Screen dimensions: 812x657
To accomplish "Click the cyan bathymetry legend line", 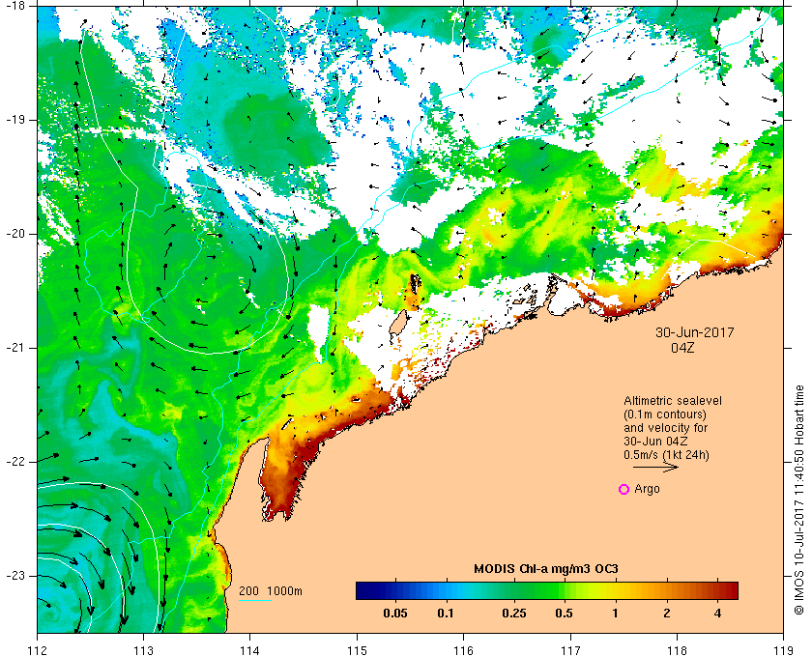I will (255, 601).
